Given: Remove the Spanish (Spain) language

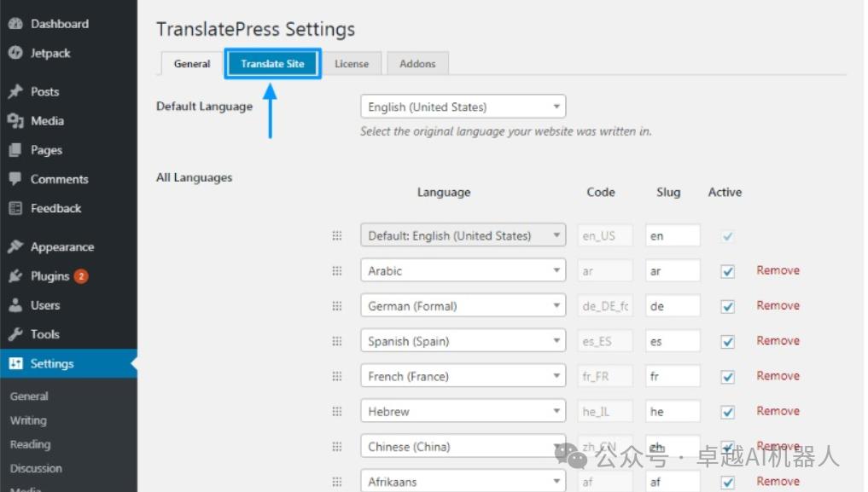Looking at the screenshot, I should click(x=778, y=340).
